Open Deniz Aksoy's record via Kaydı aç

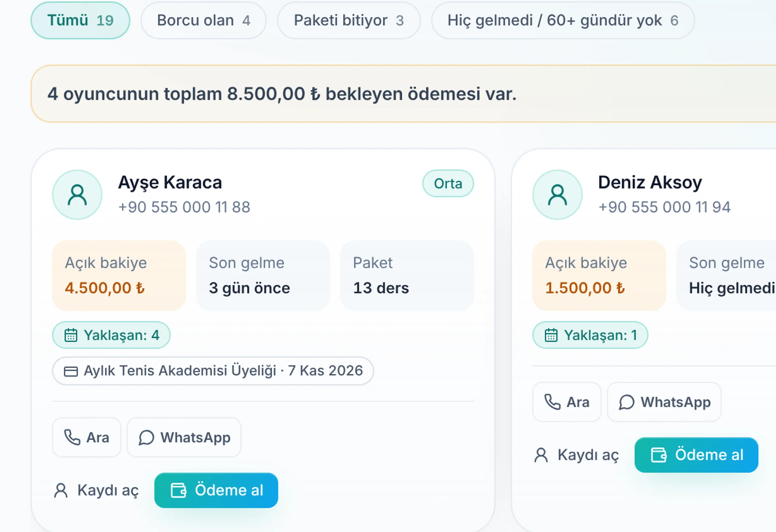coord(576,455)
